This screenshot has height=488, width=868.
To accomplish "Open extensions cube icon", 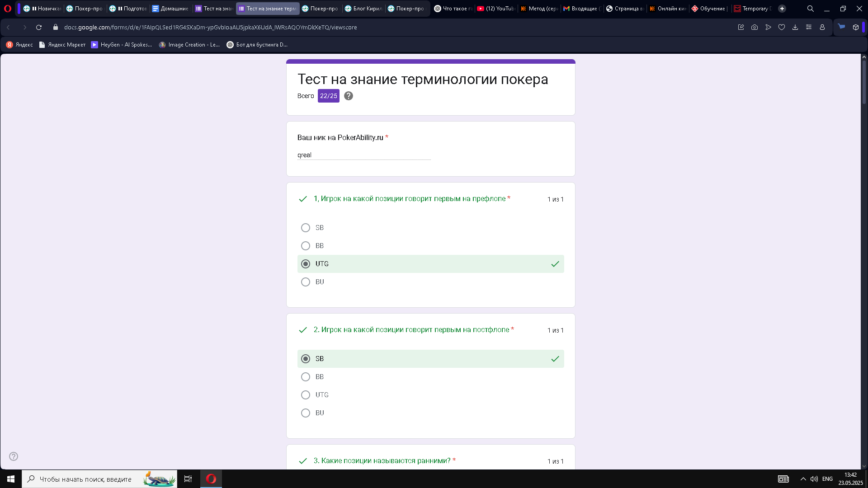I will pos(856,28).
